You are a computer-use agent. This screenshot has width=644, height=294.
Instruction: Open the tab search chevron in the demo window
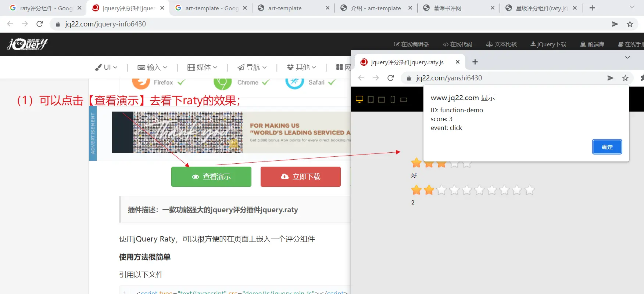pos(627,57)
